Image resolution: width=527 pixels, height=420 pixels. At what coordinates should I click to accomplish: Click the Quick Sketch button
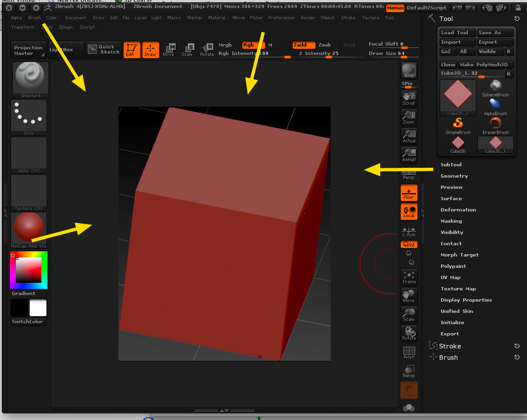coord(104,50)
